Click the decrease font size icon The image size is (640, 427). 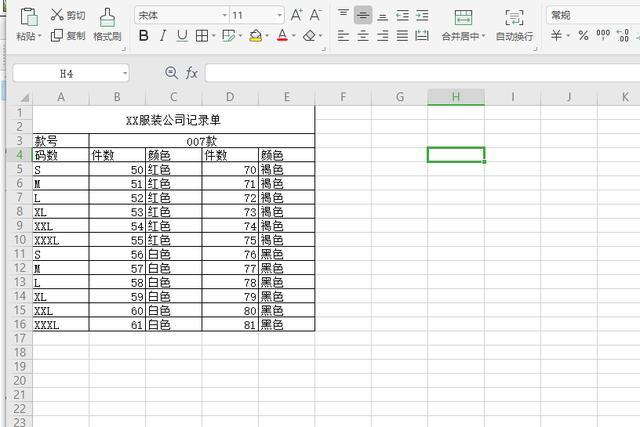(314, 15)
